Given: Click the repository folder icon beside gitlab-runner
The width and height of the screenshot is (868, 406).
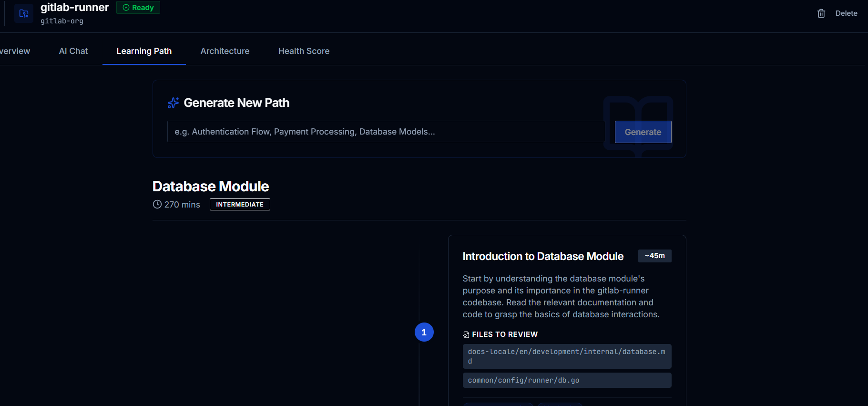Looking at the screenshot, I should pos(24,13).
